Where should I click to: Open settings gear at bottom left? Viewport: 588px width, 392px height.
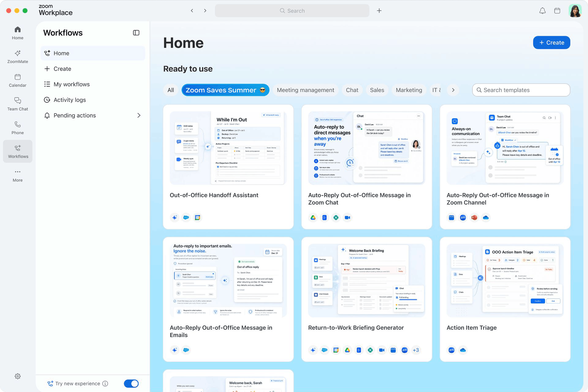[17, 376]
